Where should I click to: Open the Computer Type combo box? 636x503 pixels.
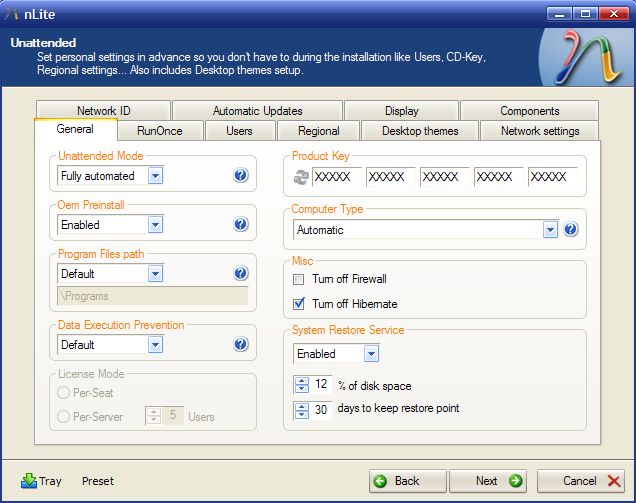tap(550, 230)
